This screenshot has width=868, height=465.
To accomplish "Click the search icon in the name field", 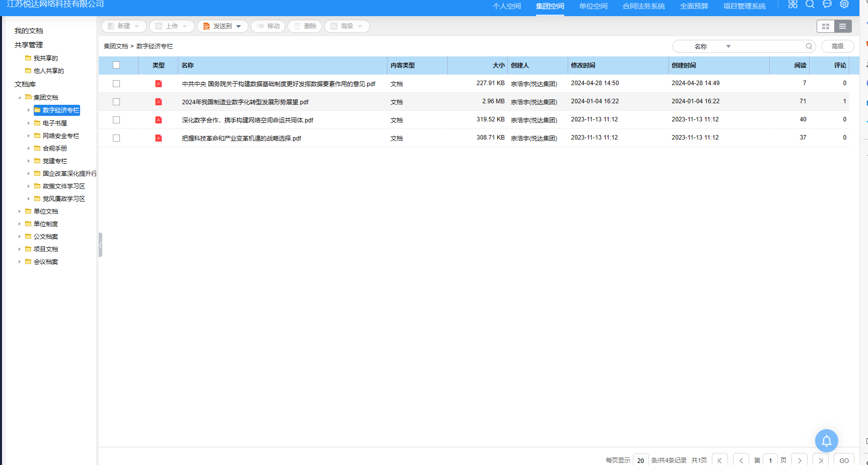I will (809, 46).
